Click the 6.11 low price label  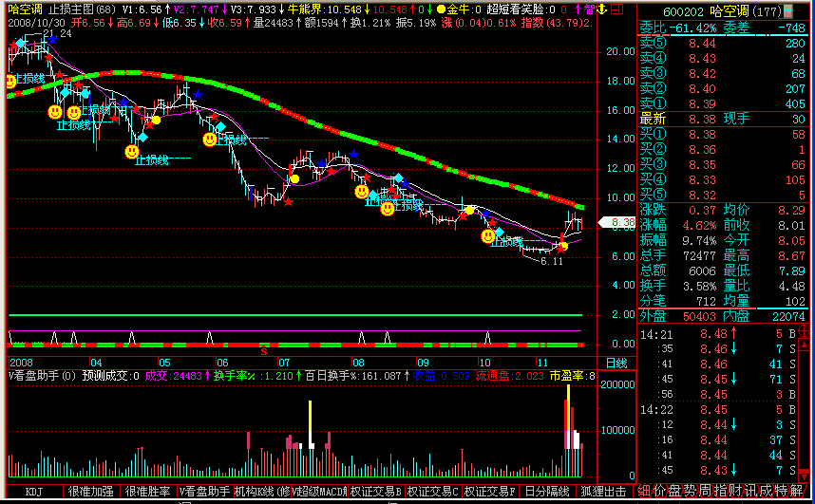click(x=552, y=261)
